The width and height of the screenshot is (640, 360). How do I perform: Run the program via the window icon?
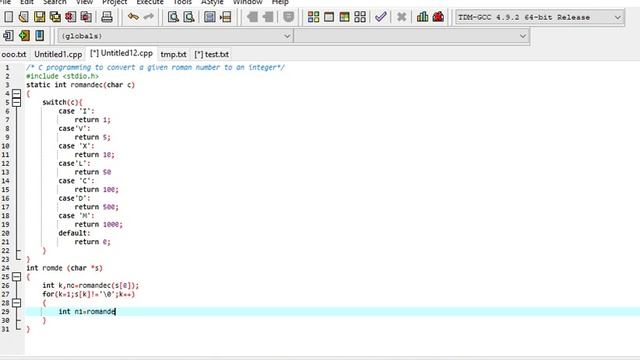[329, 17]
